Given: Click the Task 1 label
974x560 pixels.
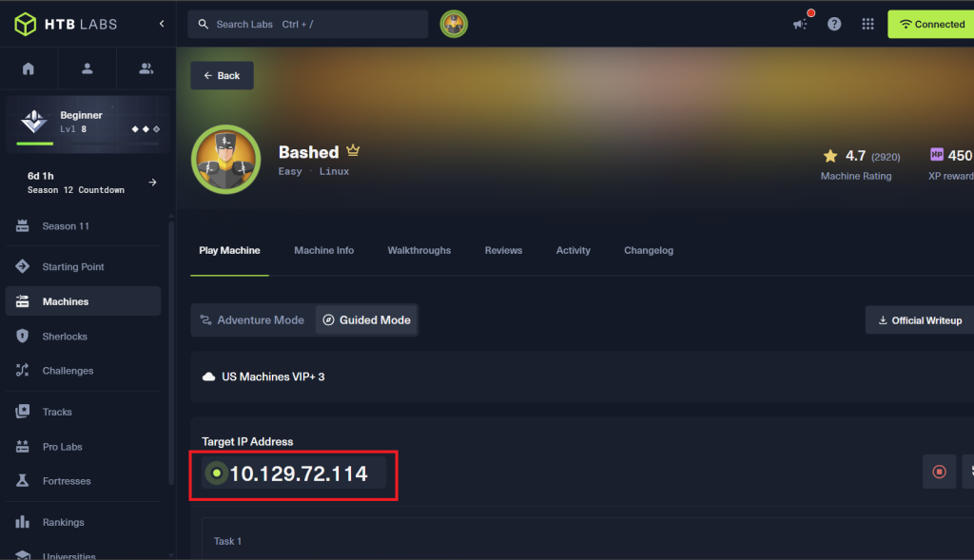Looking at the screenshot, I should coord(227,541).
